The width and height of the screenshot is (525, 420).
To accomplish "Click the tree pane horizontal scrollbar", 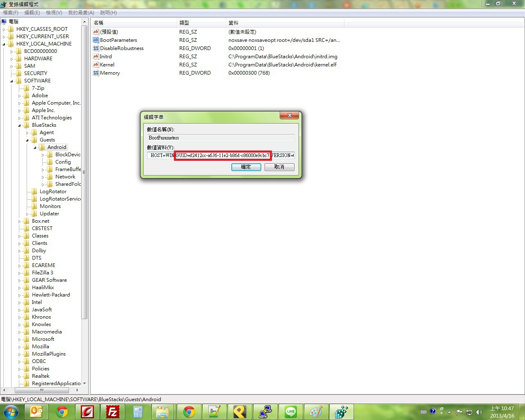I will (41, 390).
